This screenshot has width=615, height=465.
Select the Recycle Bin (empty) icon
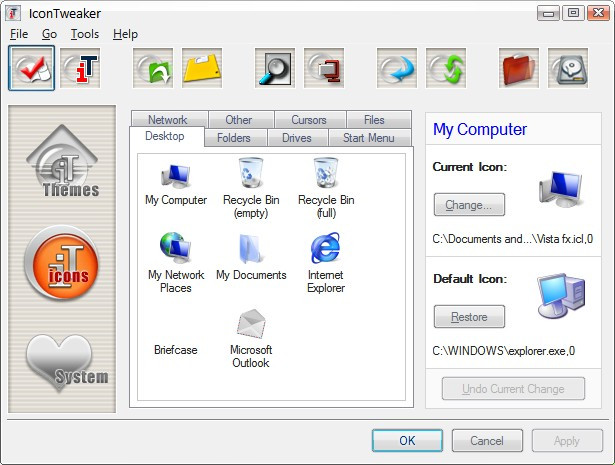251,188
